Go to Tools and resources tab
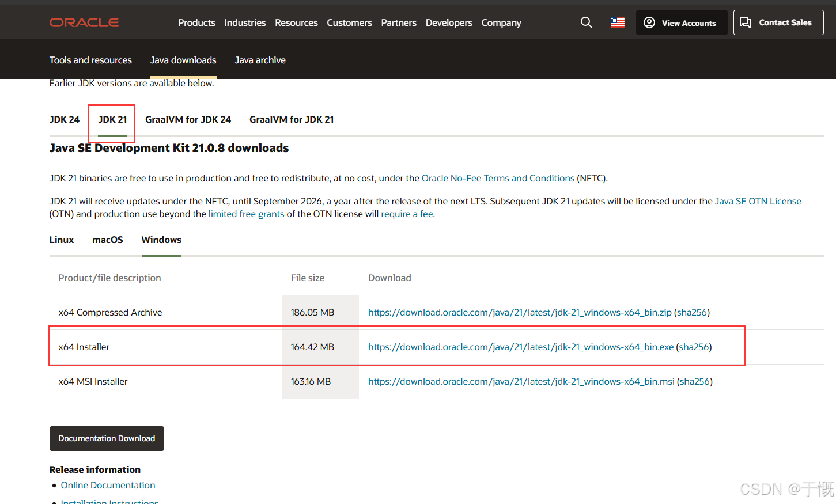Screen dimensions: 836x504 90,60
